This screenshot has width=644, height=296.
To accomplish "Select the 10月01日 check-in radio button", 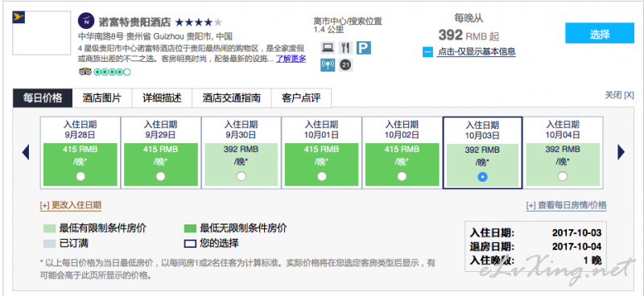I will 321,176.
